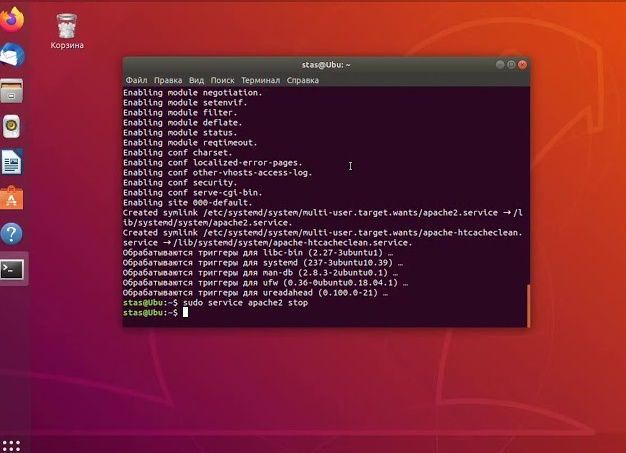Image resolution: width=626 pixels, height=453 pixels.
Task: Click 'Enabling module status.' line
Action: coord(180,133)
